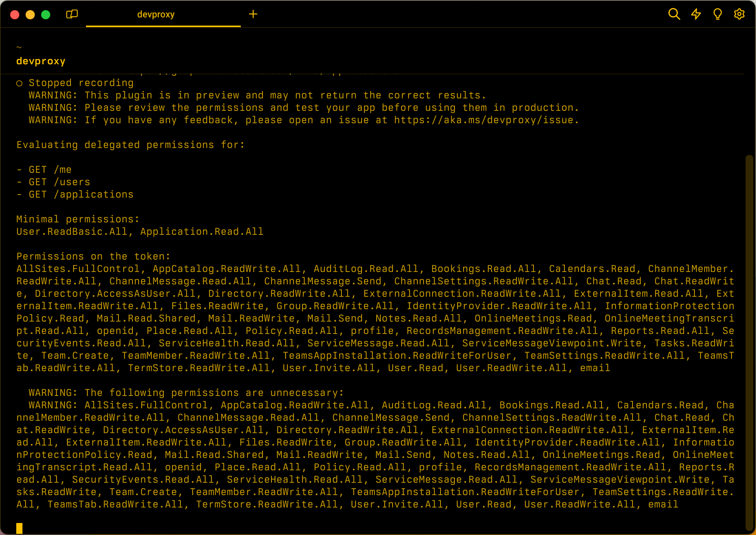Click the GET /applications request line
Viewport: 756px width, 535px height.
pos(81,194)
